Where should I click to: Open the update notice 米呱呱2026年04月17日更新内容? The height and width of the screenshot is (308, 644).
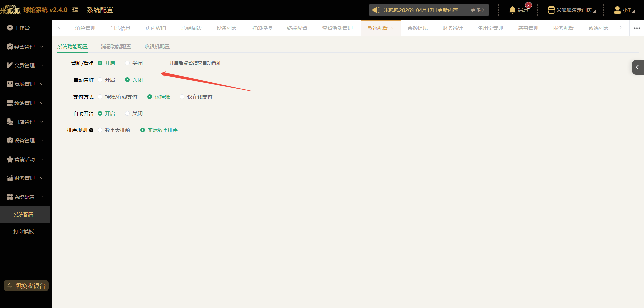tap(421, 10)
